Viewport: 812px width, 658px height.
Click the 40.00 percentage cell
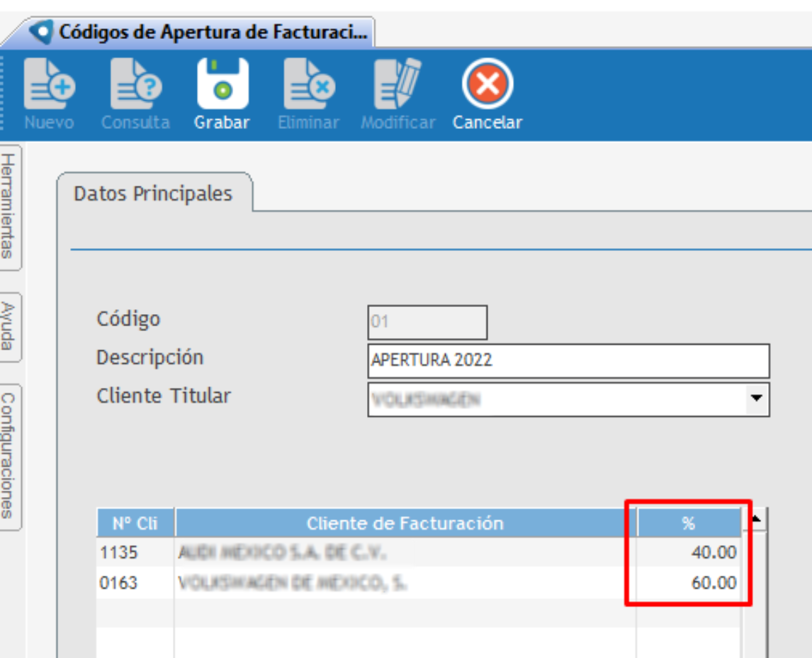(689, 552)
